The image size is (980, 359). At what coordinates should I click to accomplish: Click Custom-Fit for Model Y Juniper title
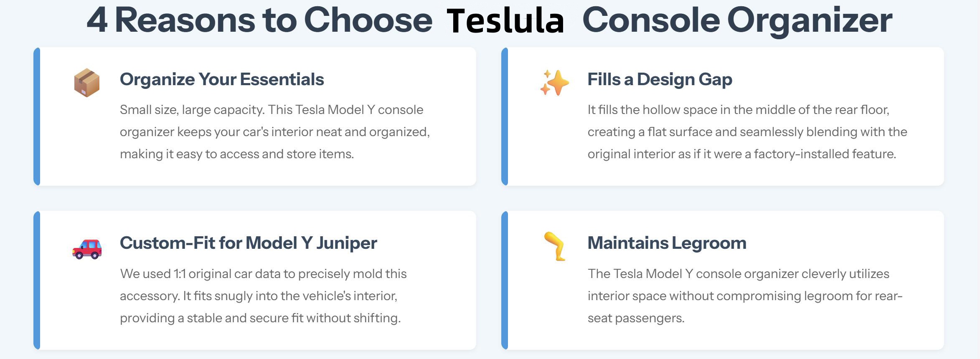248,243
